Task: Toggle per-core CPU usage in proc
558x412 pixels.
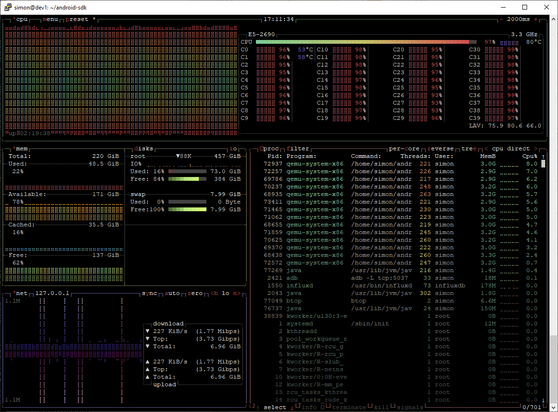Action: [x=404, y=149]
